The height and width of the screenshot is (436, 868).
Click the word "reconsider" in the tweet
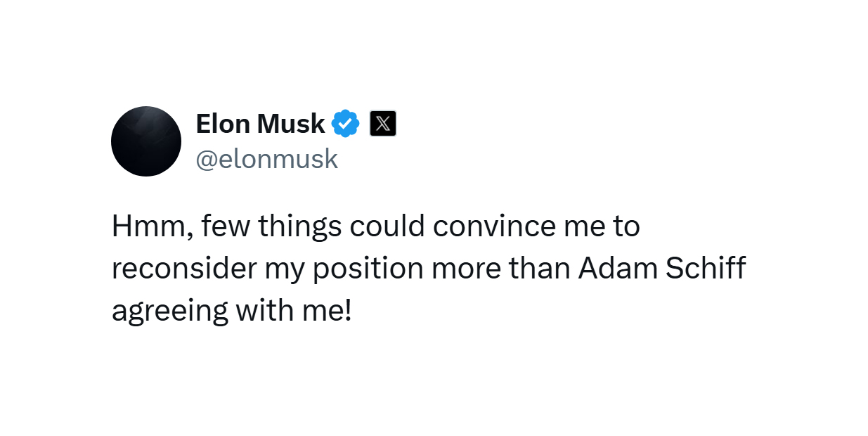coord(181,270)
